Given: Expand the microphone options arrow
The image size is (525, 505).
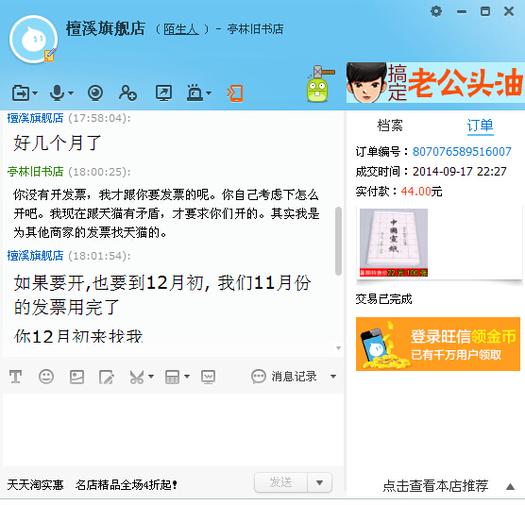Looking at the screenshot, I should click(71, 93).
